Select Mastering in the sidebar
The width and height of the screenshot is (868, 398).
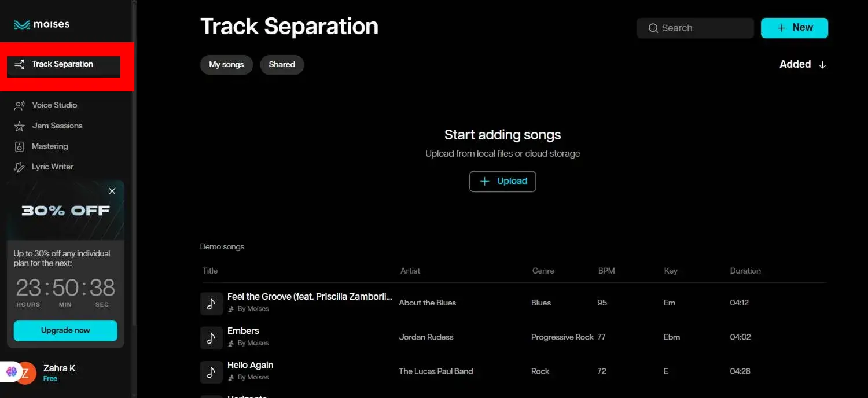click(49, 146)
